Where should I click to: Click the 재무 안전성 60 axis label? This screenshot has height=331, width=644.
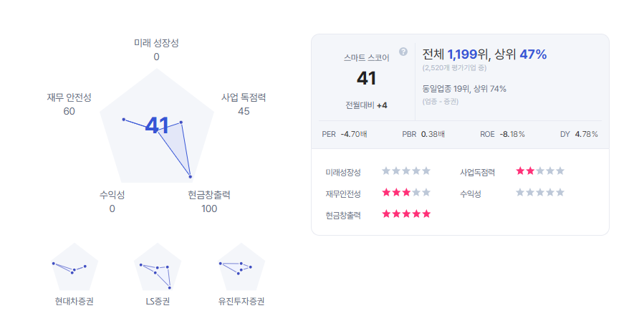coord(69,105)
